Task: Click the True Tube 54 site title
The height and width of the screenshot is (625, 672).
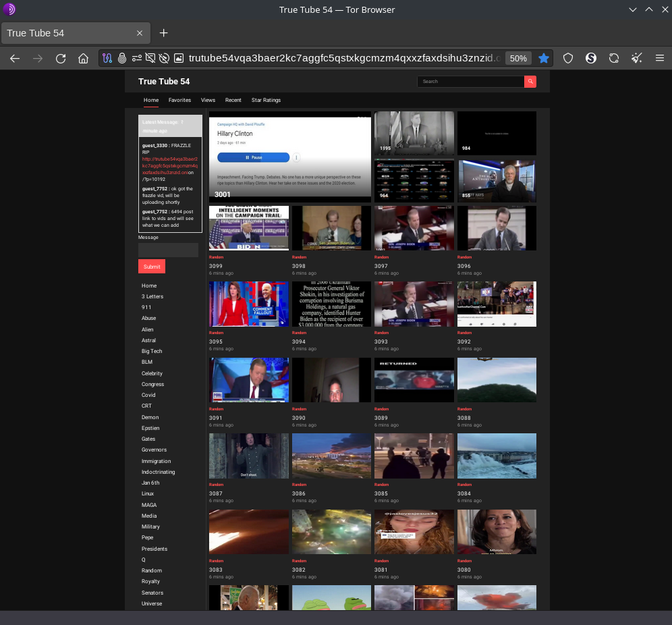Action: [x=164, y=82]
